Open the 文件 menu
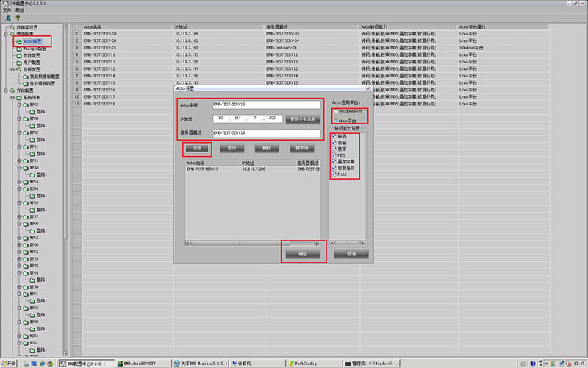The height and width of the screenshot is (368, 588). click(x=7, y=10)
